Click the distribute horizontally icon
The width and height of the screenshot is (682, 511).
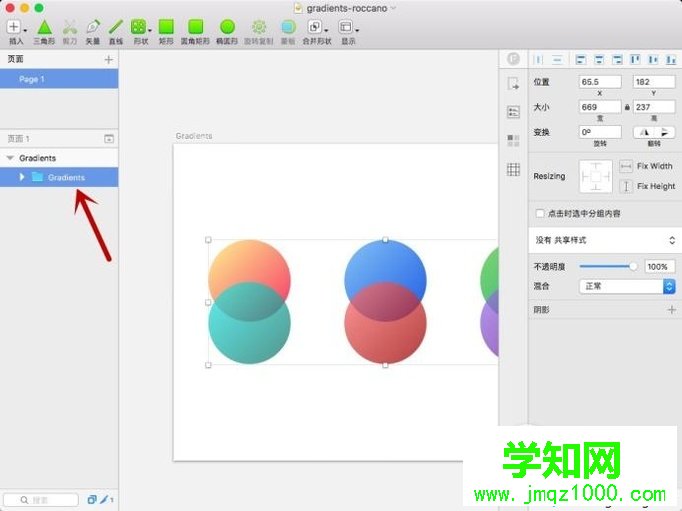539,60
